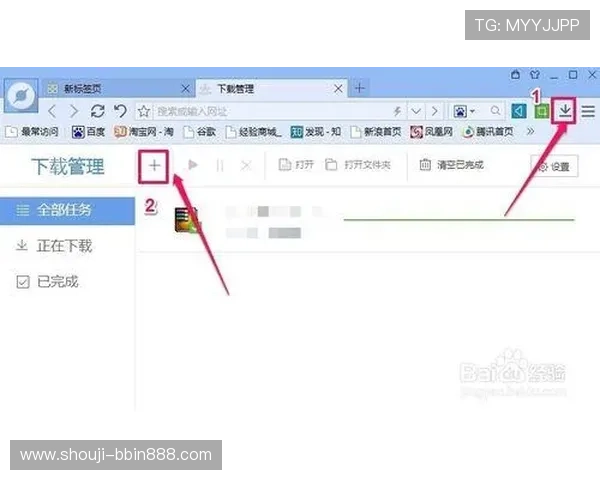Open the 经验商城 bookmark
The image size is (600, 480).
253,132
